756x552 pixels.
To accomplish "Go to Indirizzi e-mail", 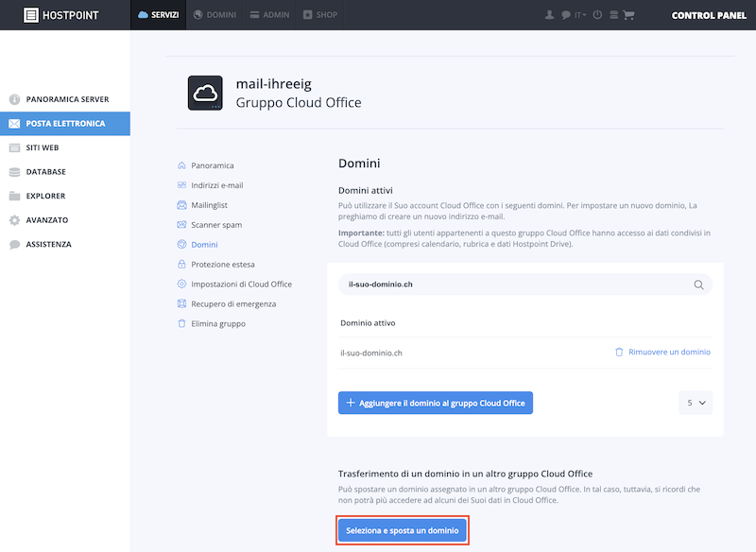I will (210, 185).
